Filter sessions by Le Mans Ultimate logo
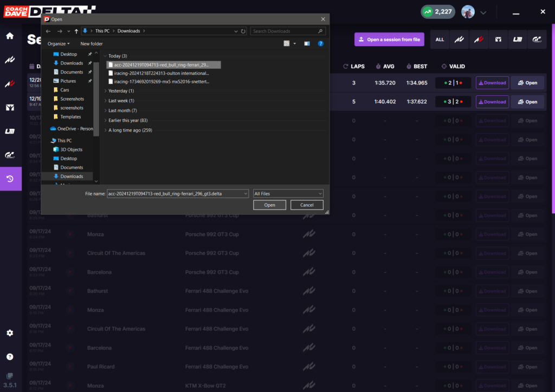This screenshot has height=392, width=555. pyautogui.click(x=518, y=40)
